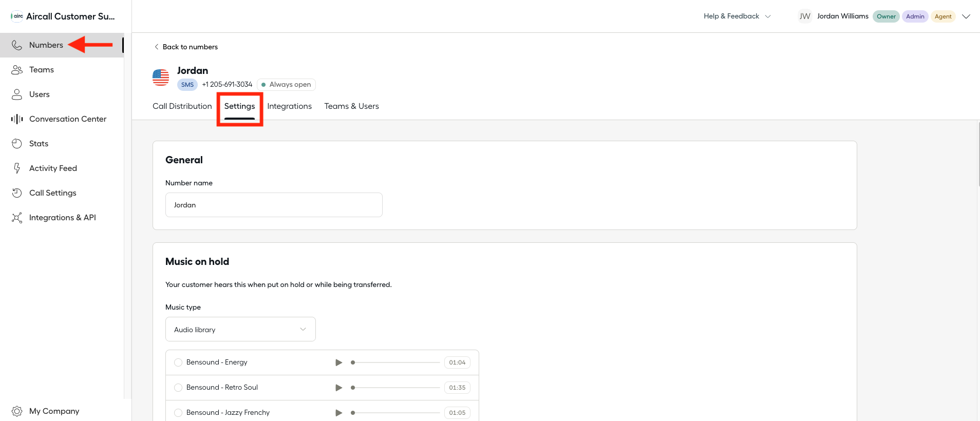This screenshot has height=421, width=980.
Task: Play the Bensound - Energy track
Action: click(338, 362)
